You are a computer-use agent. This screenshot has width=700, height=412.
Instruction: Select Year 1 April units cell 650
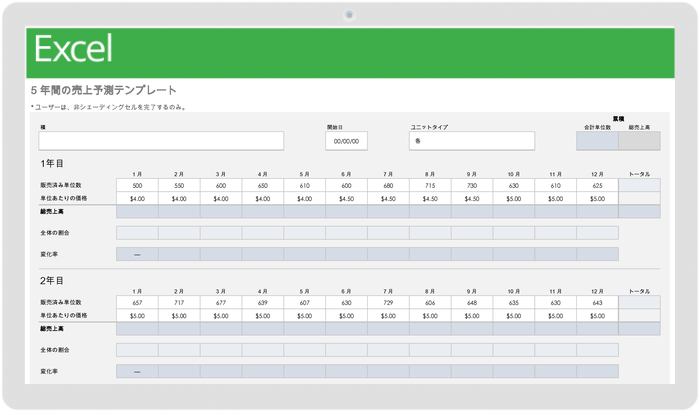263,185
